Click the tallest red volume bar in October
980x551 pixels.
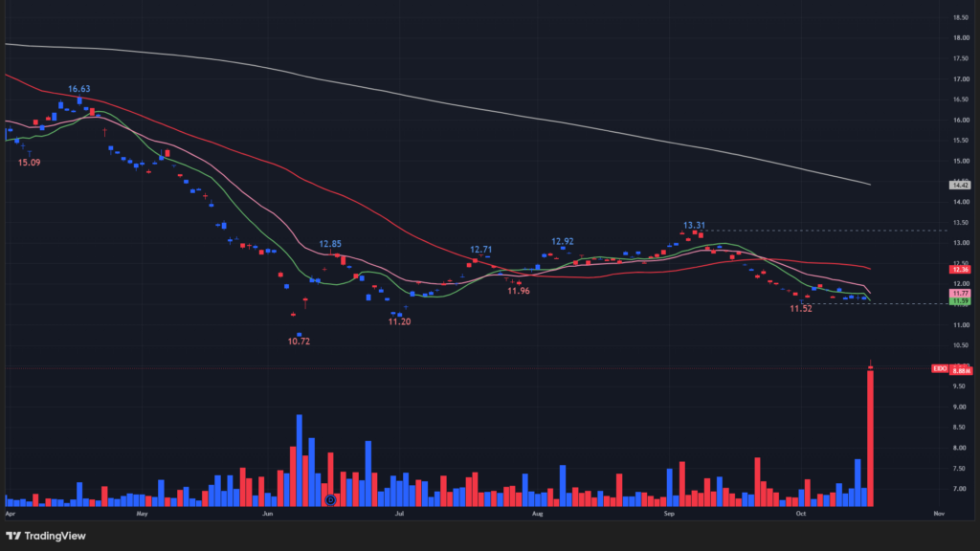[x=870, y=438]
